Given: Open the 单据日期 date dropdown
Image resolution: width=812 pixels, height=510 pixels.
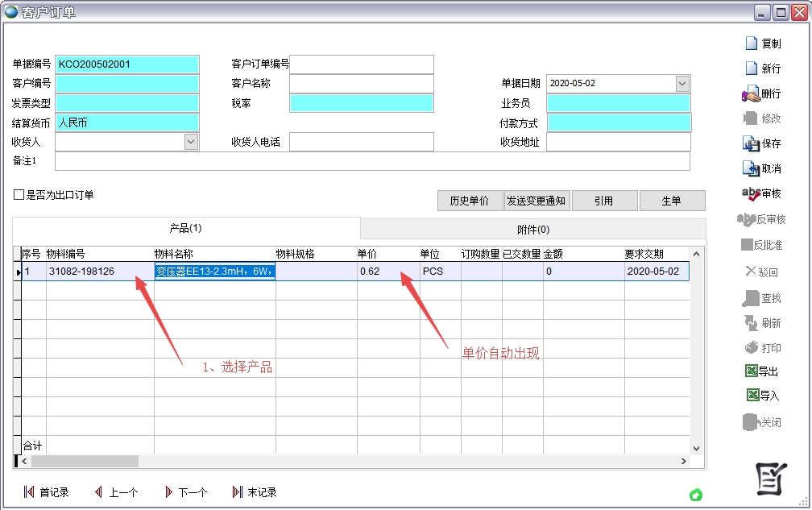Looking at the screenshot, I should tap(682, 84).
